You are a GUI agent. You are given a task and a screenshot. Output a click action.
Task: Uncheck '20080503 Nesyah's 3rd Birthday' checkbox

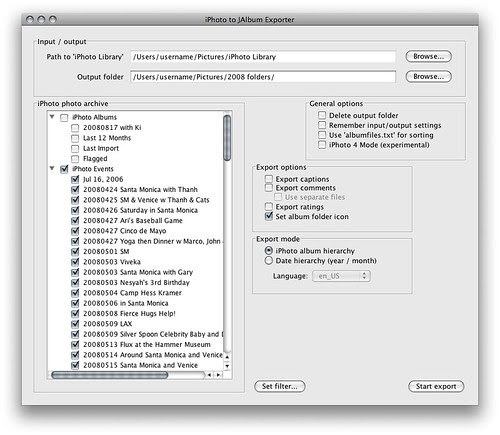click(x=75, y=283)
